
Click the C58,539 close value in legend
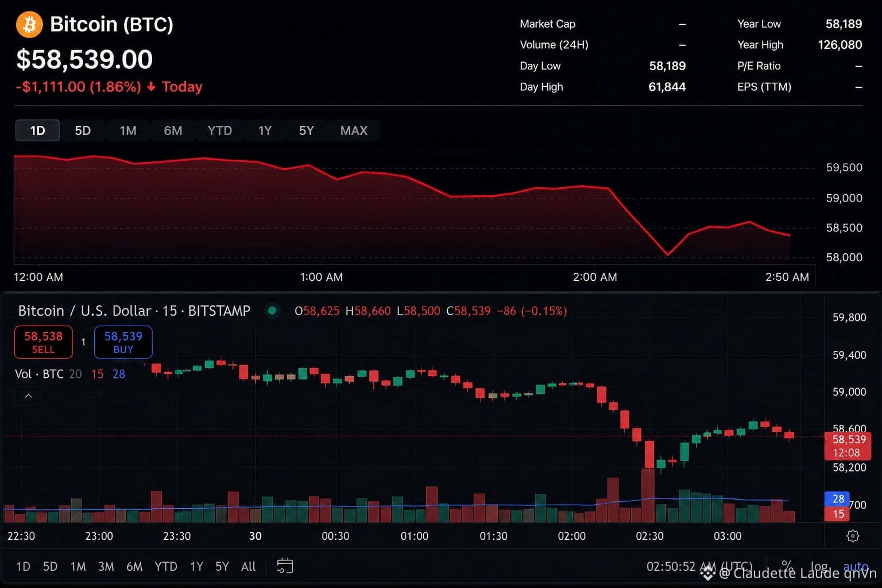[x=469, y=311]
